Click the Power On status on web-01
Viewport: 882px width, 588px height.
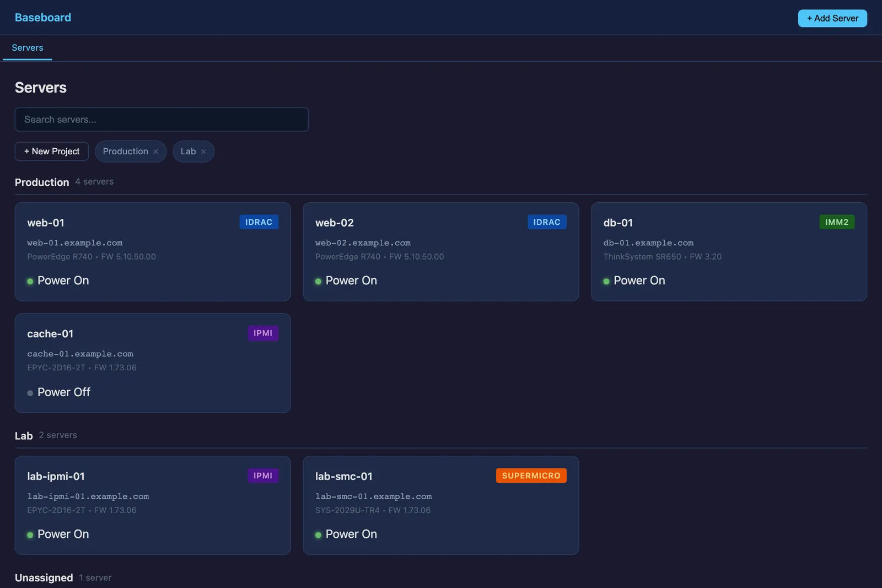pos(58,280)
